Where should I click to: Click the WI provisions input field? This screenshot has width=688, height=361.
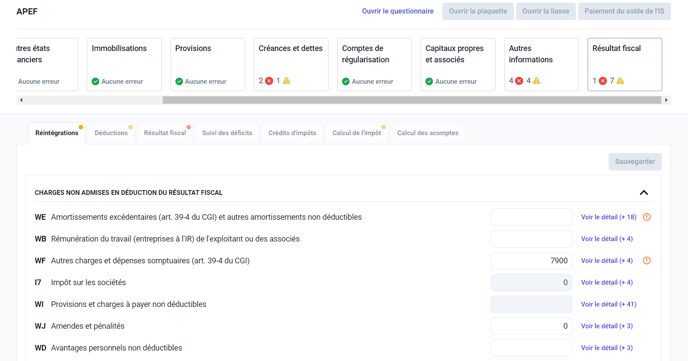[531, 304]
